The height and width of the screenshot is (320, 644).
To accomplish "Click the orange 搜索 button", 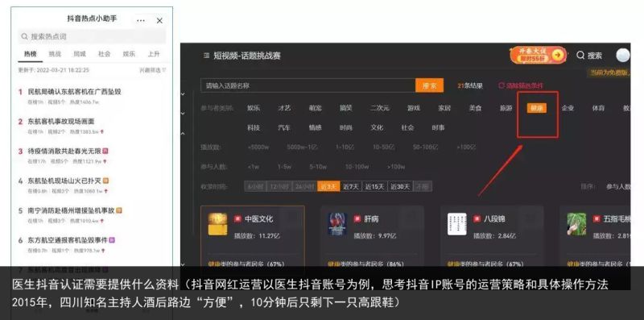I will tap(430, 85).
